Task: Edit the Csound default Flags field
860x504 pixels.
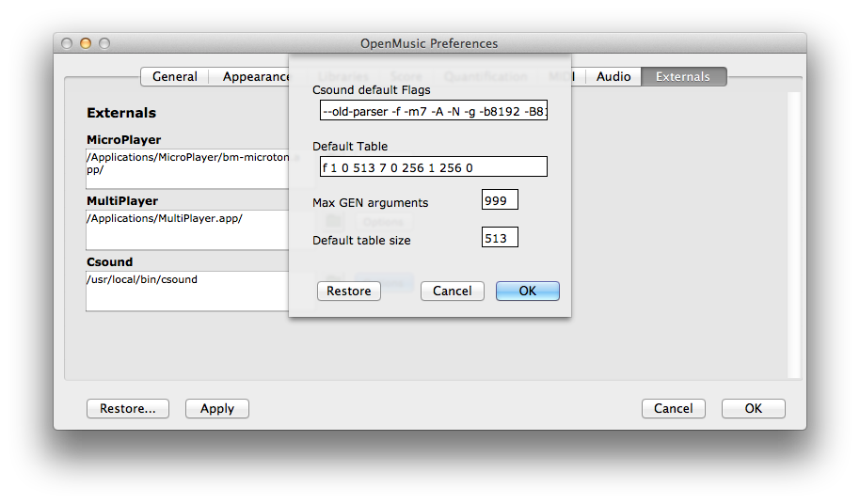Action: pos(433,112)
